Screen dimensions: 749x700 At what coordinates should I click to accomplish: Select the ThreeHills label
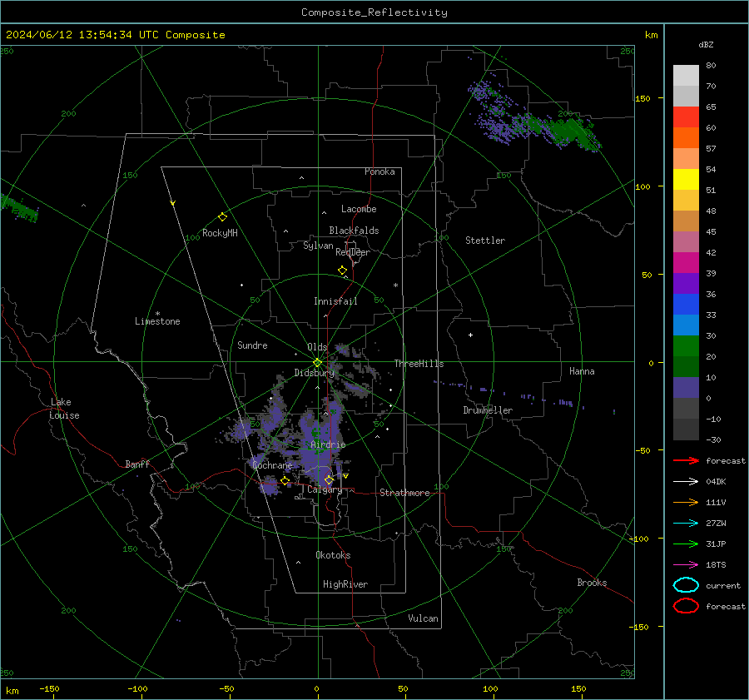[419, 364]
